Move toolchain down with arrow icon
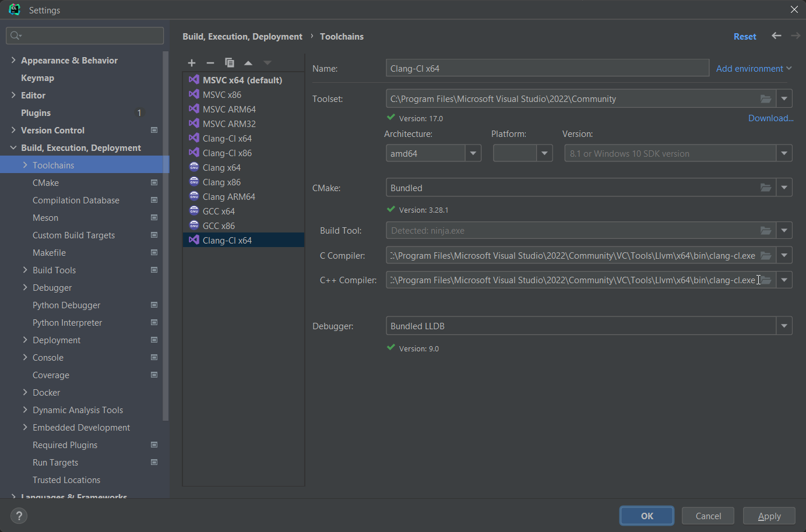 (268, 63)
